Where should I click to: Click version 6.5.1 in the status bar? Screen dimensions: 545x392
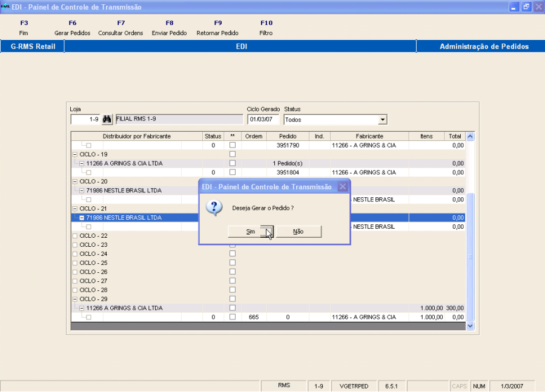[x=391, y=386]
